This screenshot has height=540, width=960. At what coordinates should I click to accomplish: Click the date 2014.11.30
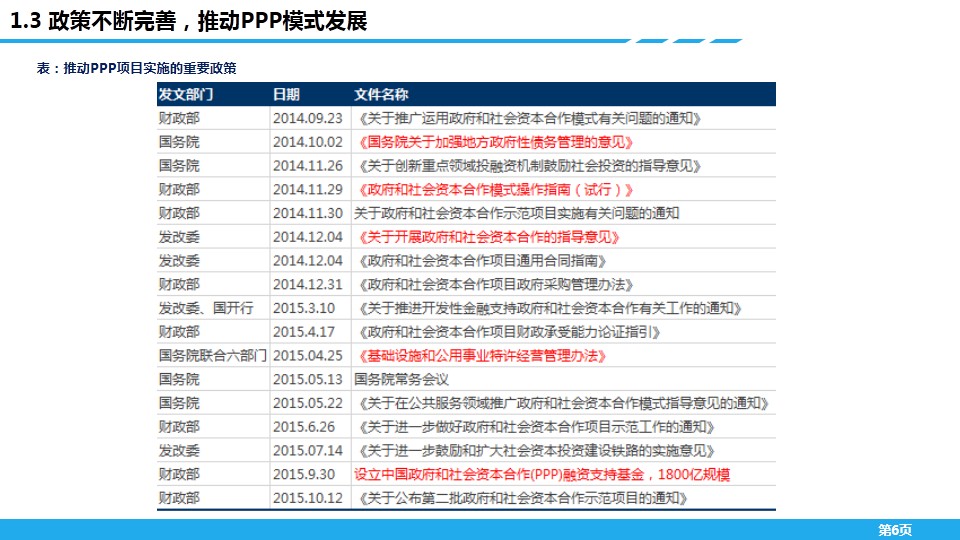point(308,213)
